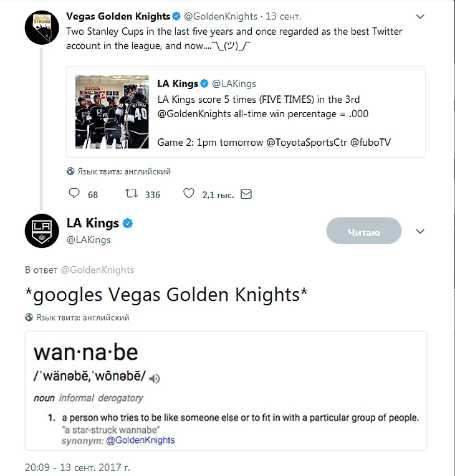Open the wannabe definition image
Viewport: 455px width, 476px height.
[226, 390]
